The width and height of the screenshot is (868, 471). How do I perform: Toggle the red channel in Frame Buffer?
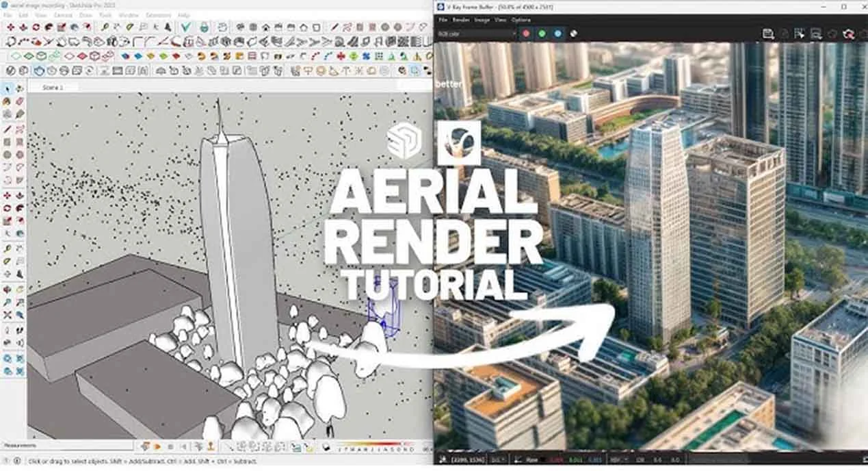click(526, 33)
